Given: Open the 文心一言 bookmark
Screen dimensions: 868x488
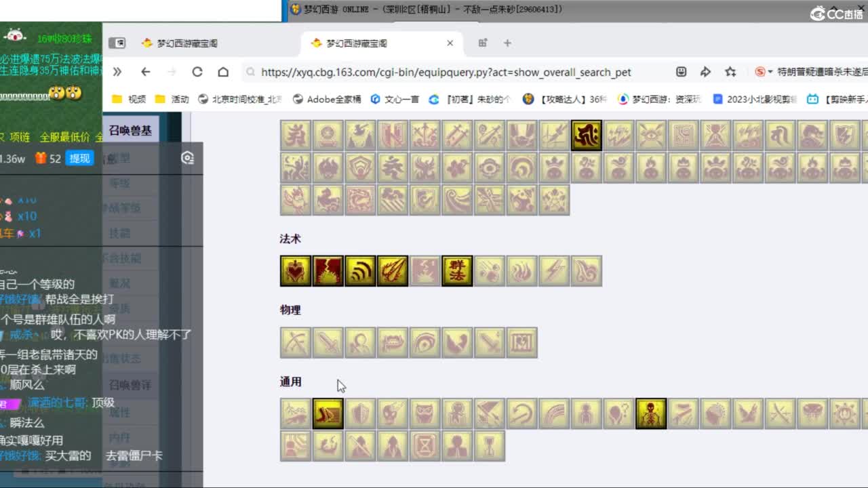Looking at the screenshot, I should click(395, 99).
